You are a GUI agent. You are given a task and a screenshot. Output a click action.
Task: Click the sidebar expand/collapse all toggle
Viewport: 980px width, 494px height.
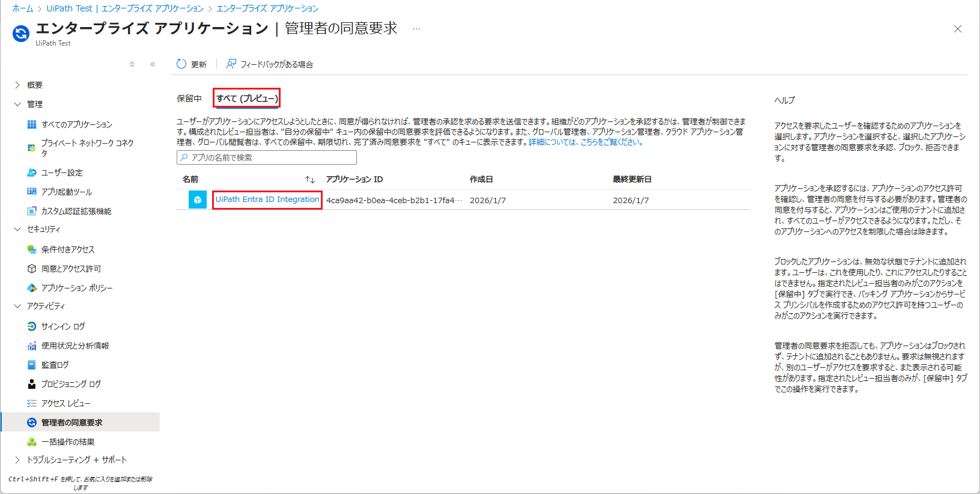tap(132, 64)
